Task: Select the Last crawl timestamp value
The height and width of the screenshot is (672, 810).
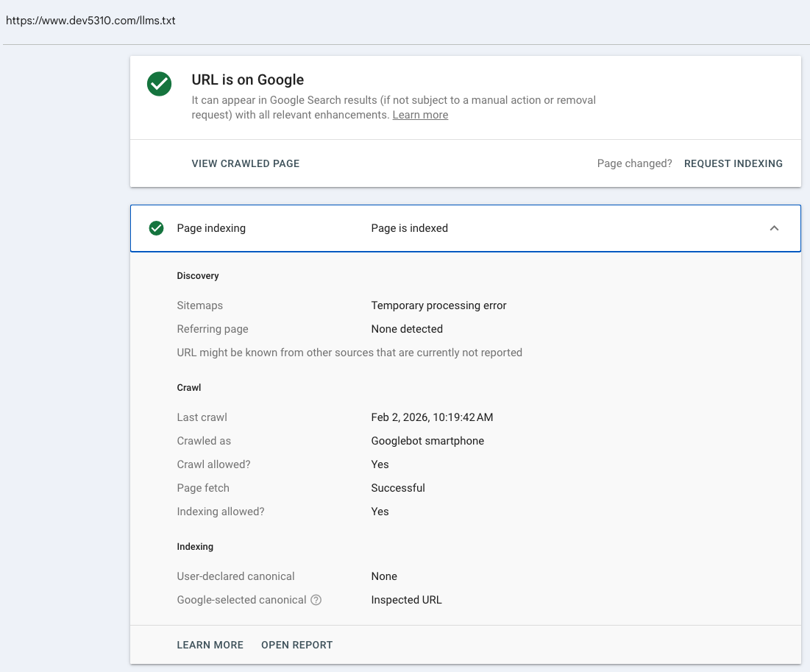Action: (432, 417)
